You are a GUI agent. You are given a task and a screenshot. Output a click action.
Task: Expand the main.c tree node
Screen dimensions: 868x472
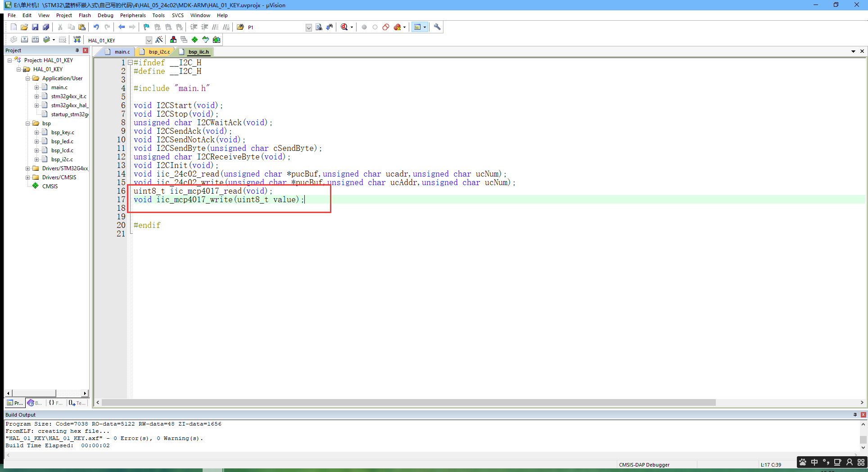point(36,87)
